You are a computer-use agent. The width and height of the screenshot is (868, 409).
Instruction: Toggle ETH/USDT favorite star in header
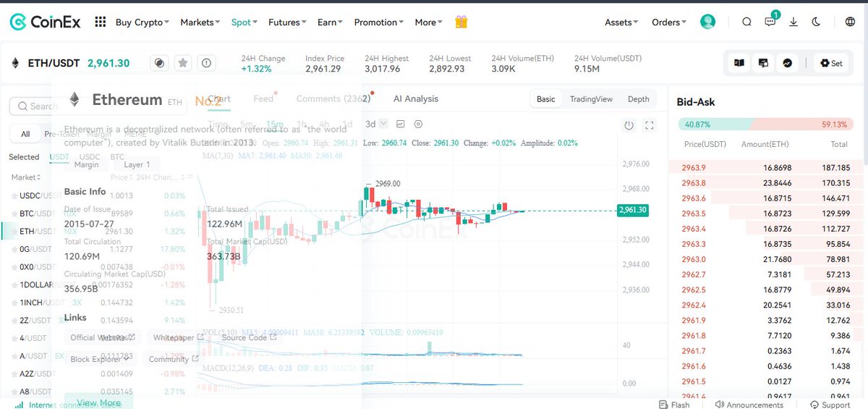tap(183, 64)
